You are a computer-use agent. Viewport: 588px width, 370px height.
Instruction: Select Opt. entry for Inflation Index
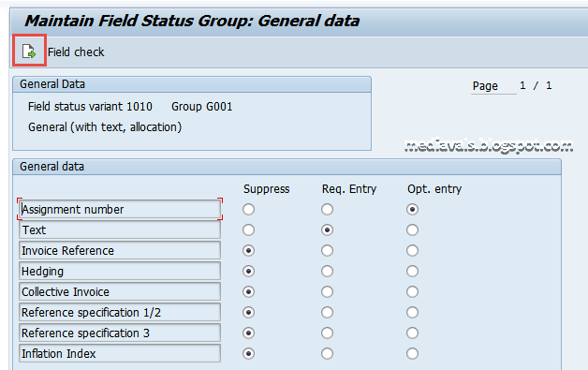click(x=412, y=353)
